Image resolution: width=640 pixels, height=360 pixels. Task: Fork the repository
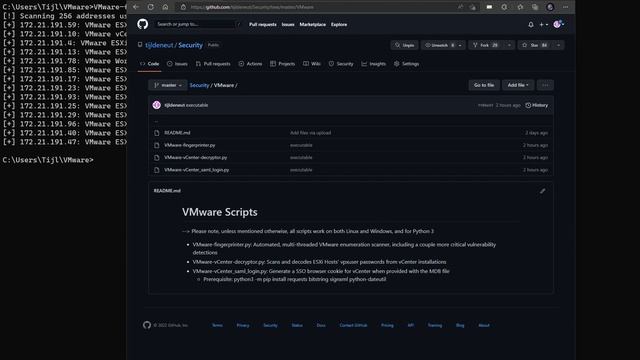coord(486,45)
